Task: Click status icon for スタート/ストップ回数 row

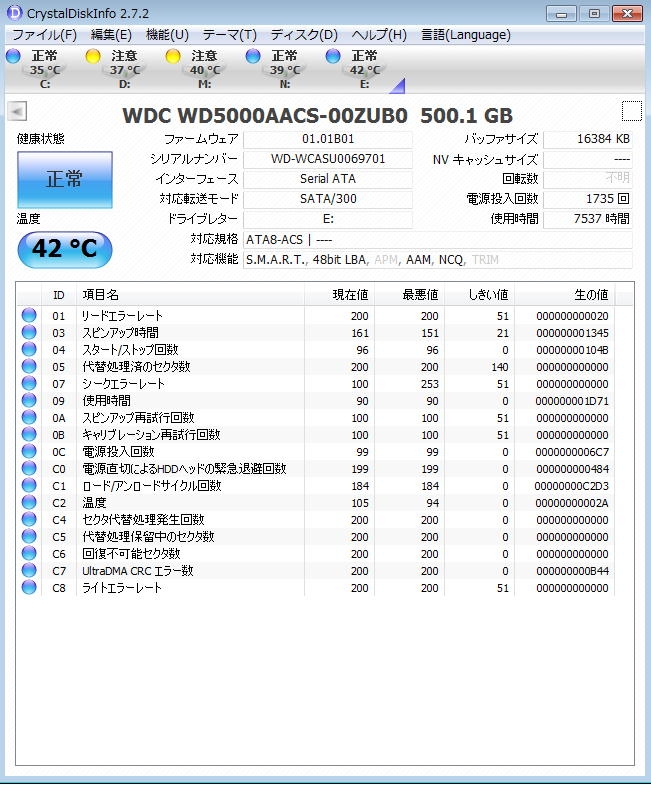Action: pos(29,349)
